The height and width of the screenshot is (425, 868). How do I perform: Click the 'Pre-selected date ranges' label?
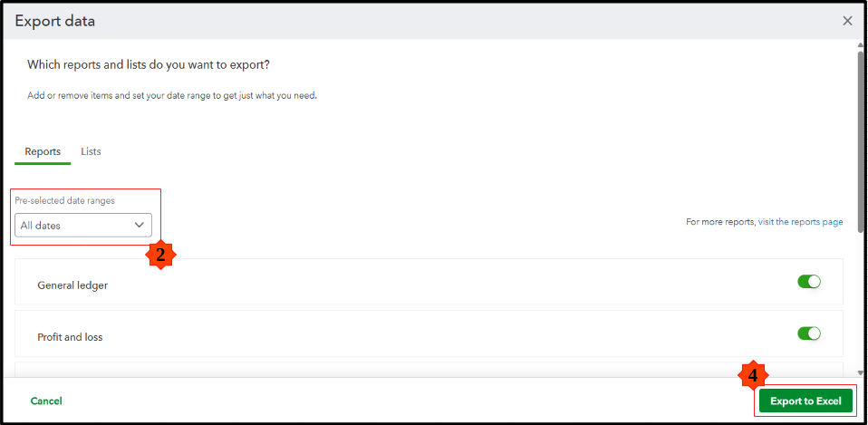[64, 200]
